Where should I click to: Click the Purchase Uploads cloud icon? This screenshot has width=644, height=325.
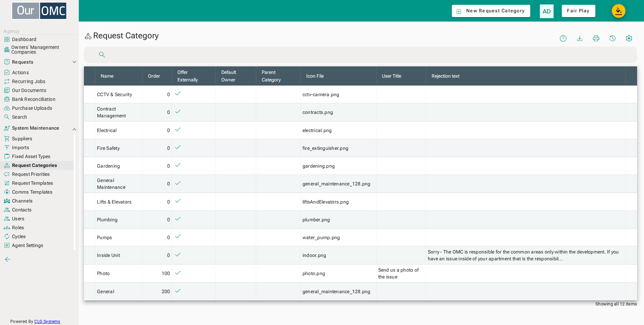[x=7, y=108]
